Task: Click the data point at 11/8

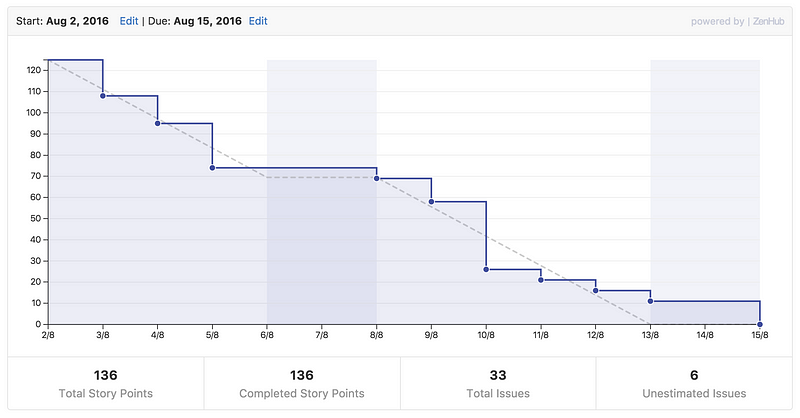Action: [541, 280]
